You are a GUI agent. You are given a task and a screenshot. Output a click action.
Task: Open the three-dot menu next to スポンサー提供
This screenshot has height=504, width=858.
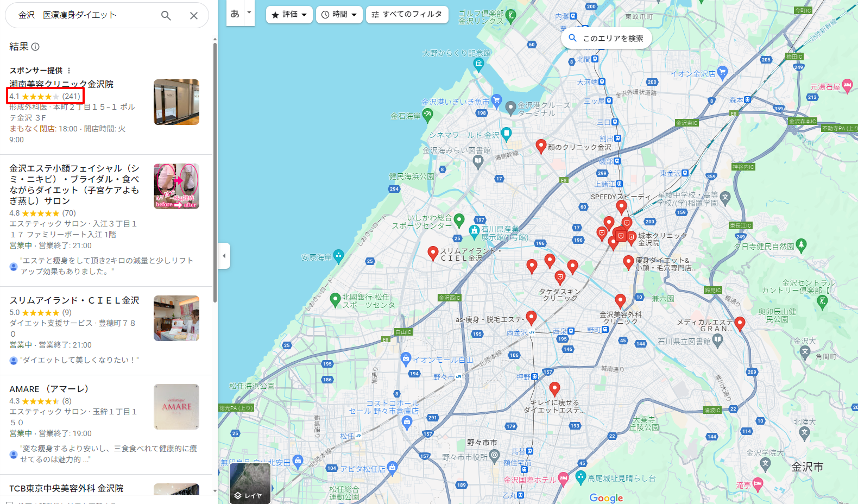click(x=69, y=71)
